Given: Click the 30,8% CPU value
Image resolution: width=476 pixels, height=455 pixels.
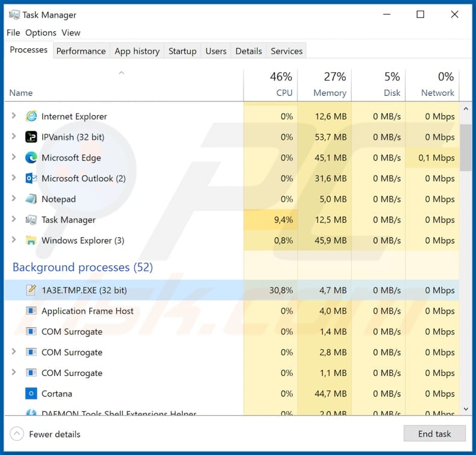Looking at the screenshot, I should [x=281, y=290].
